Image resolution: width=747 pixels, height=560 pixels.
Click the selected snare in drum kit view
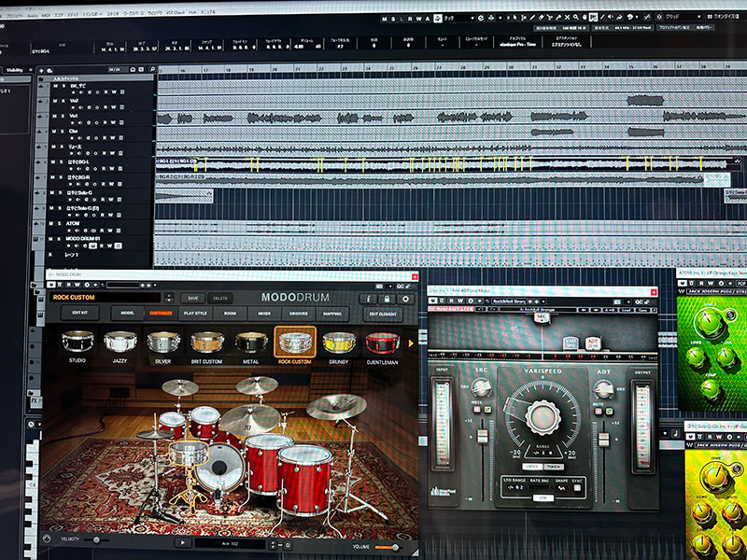(189, 453)
